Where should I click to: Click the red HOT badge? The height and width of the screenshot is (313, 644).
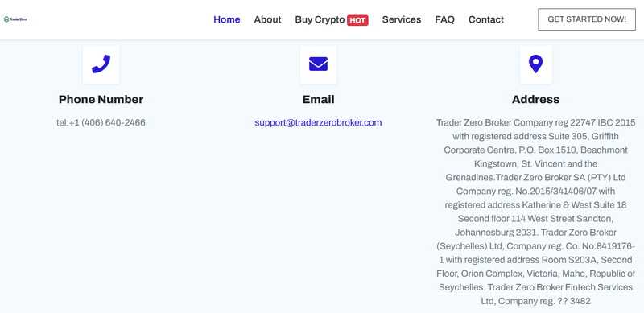(x=357, y=20)
